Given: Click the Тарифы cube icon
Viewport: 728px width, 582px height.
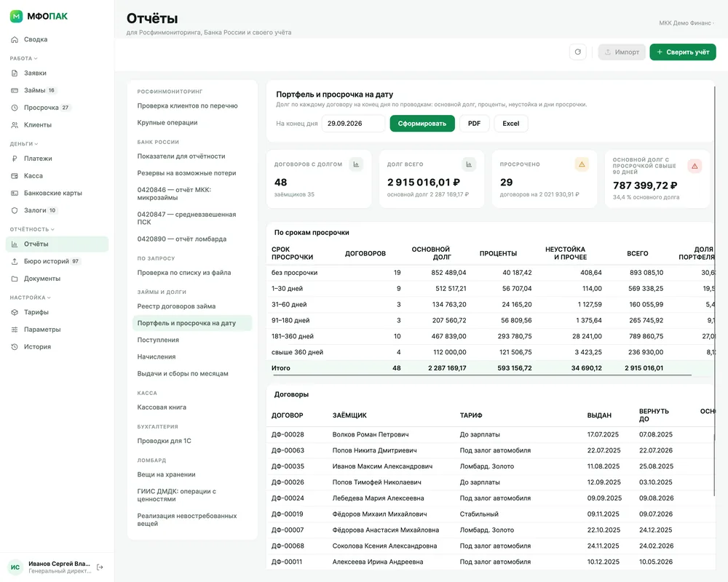Looking at the screenshot, I should point(15,312).
